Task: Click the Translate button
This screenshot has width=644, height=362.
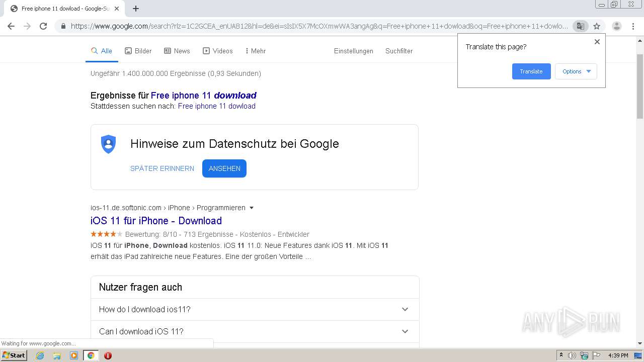Action: (531, 71)
